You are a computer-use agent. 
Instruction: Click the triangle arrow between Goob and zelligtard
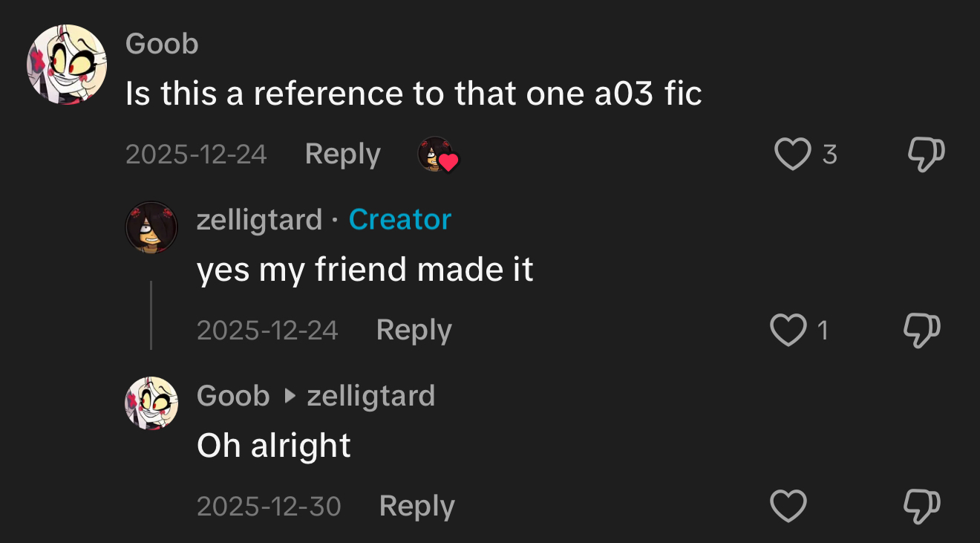pos(290,397)
